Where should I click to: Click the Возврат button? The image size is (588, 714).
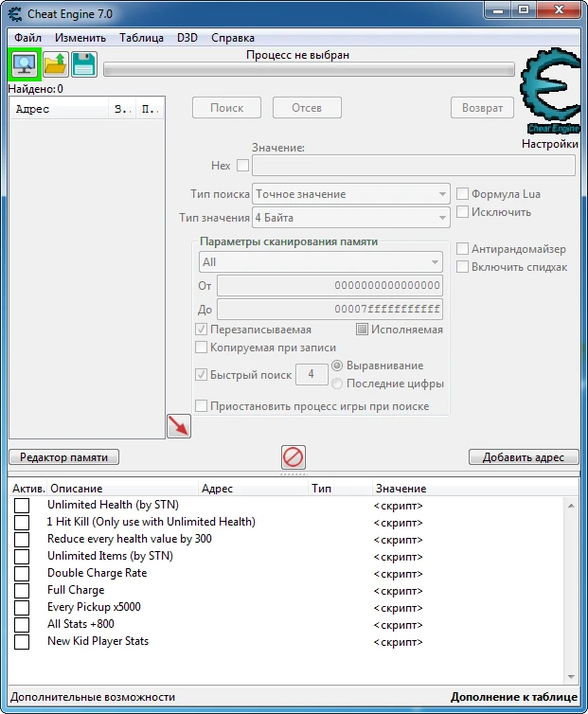coord(482,108)
